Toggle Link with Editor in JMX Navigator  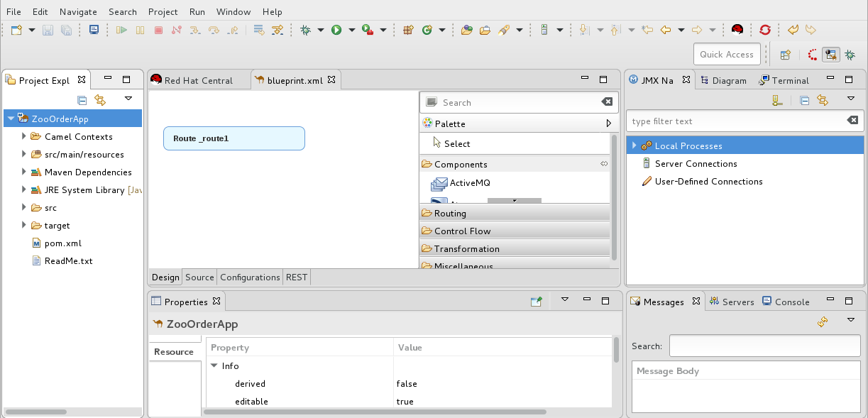(822, 100)
